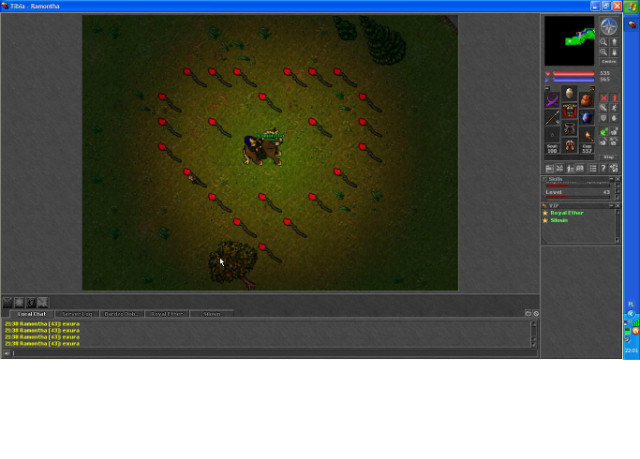Click Tibia button in Windows taskbar
The image size is (640, 459).
[x=631, y=25]
